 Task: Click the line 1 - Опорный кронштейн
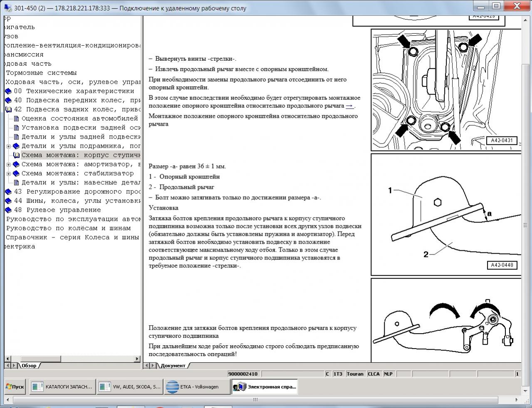pos(184,177)
